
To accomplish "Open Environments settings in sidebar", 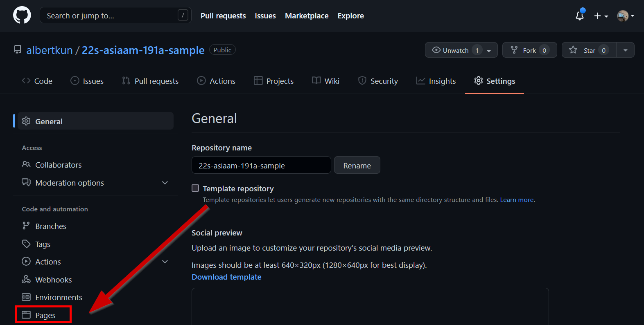I will click(59, 297).
